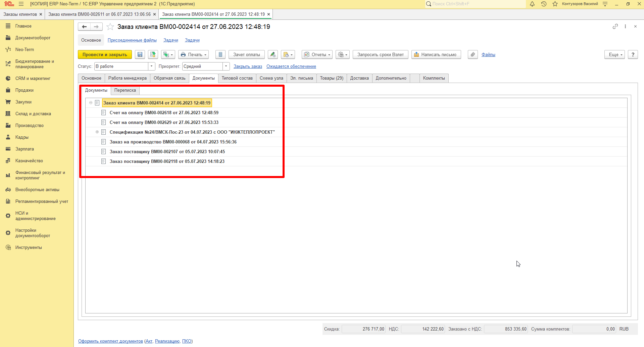Viewport: 644px width, 347px height.
Task: Go forward with the right arrow button
Action: (x=96, y=27)
